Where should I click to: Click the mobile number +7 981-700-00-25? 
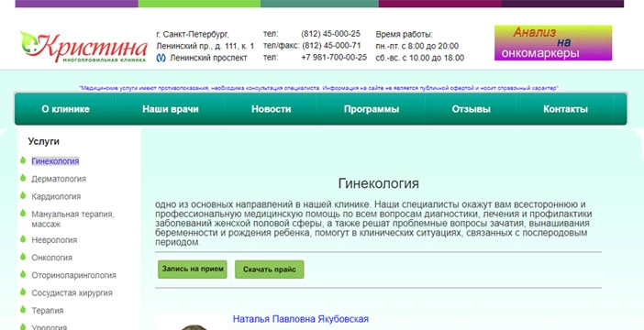pos(334,58)
